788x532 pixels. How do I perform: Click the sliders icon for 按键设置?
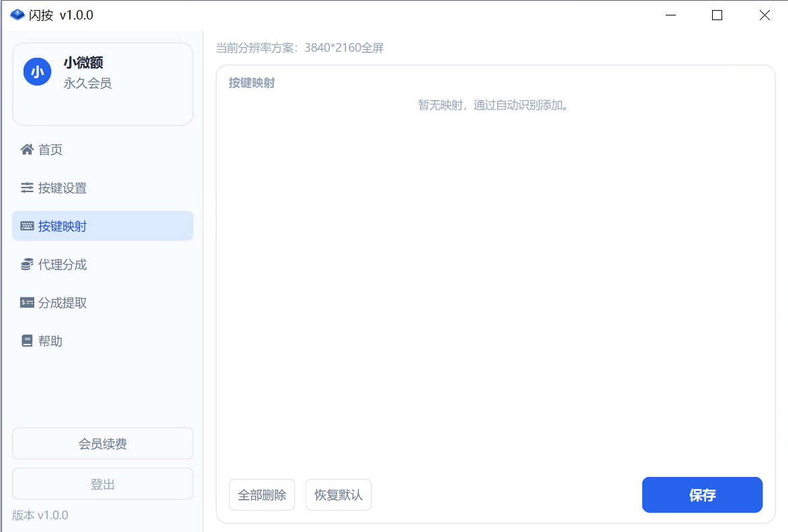click(x=26, y=187)
